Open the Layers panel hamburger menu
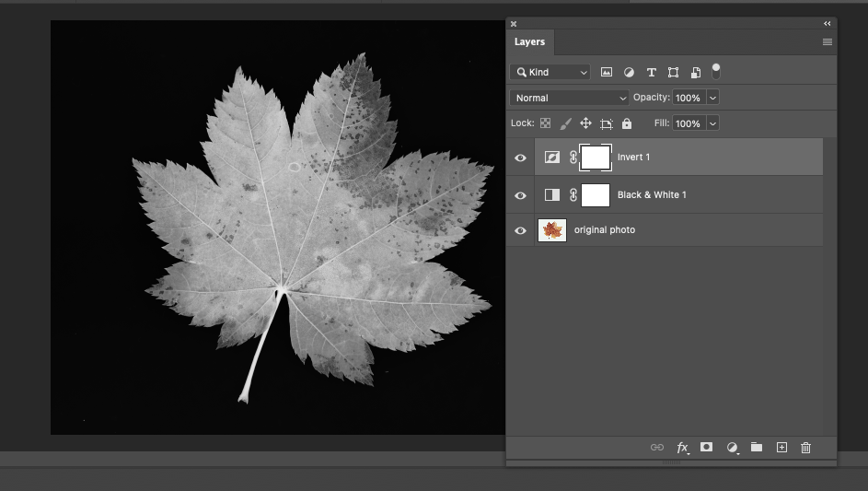868x491 pixels. click(827, 42)
